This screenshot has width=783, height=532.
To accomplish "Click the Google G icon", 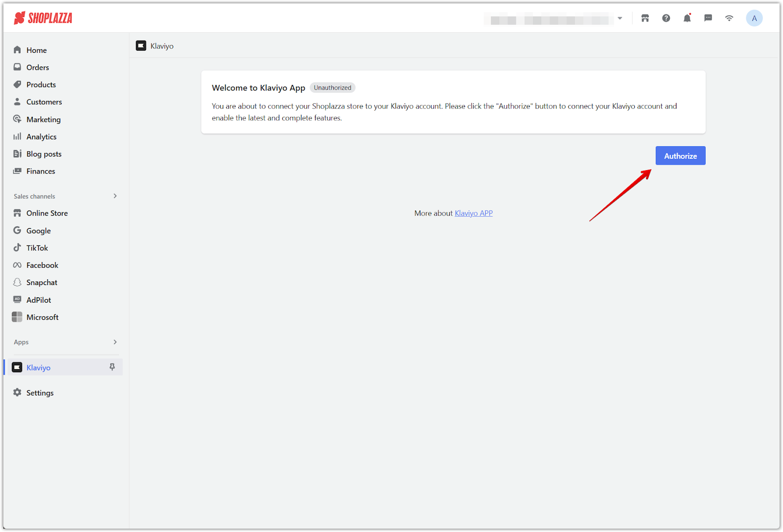I will pos(17,230).
